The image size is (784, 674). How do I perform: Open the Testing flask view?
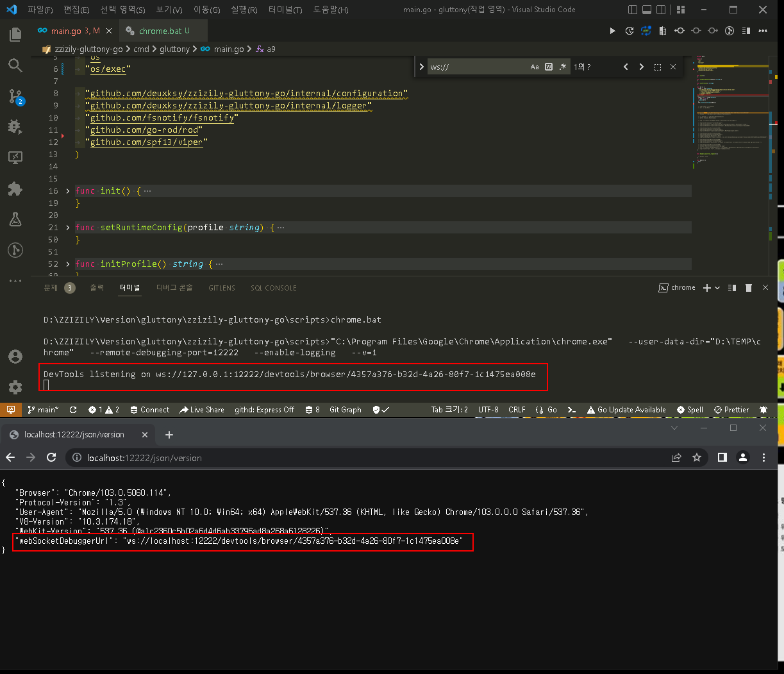point(15,219)
